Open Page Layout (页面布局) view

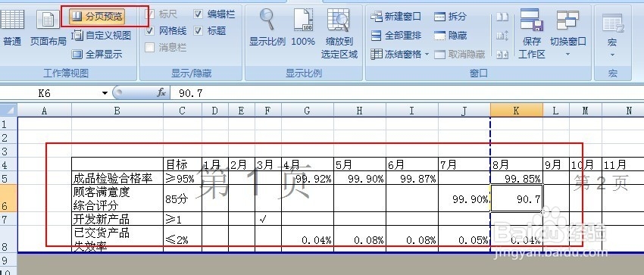[x=48, y=28]
